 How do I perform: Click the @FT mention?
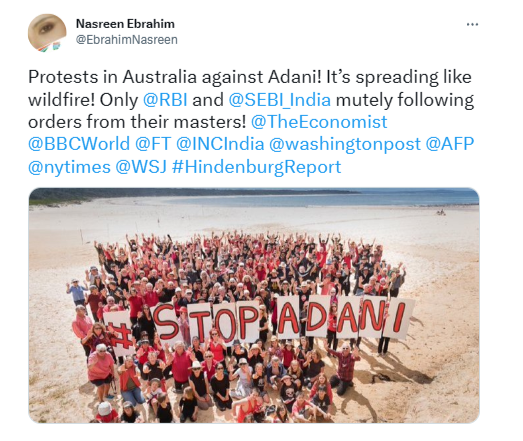pos(153,144)
